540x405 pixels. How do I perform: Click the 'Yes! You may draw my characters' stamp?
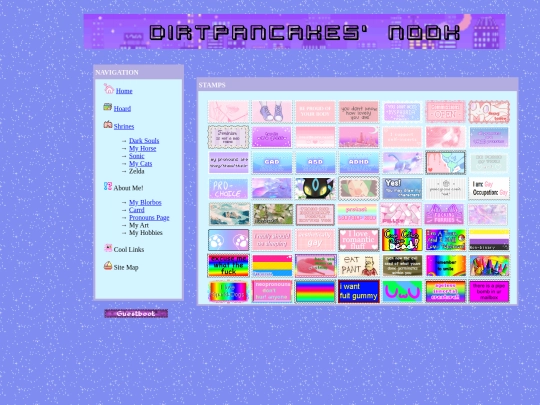click(402, 188)
